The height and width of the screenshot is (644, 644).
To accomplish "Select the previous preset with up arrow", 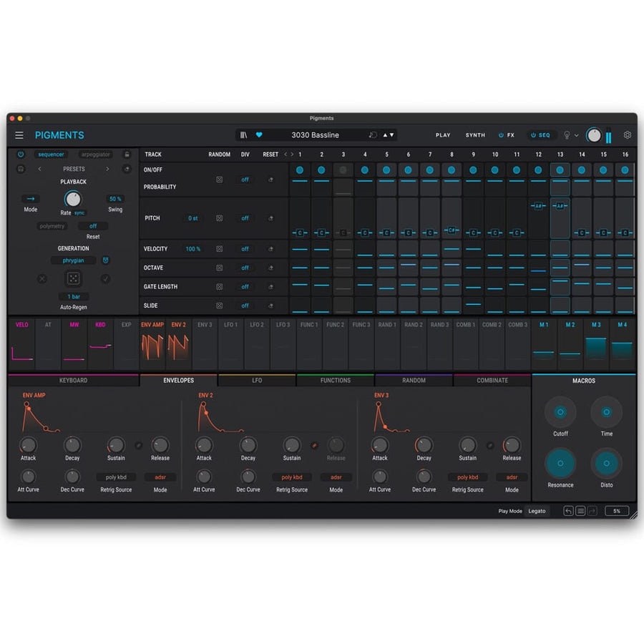I will pos(385,135).
